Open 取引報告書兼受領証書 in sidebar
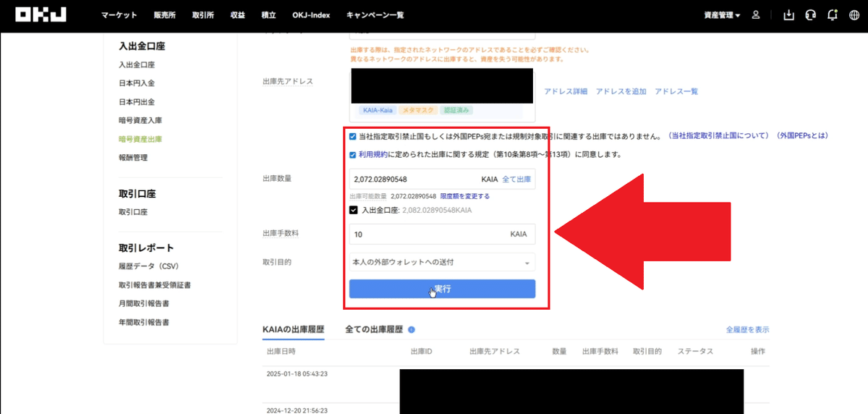The width and height of the screenshot is (868, 414). point(155,285)
